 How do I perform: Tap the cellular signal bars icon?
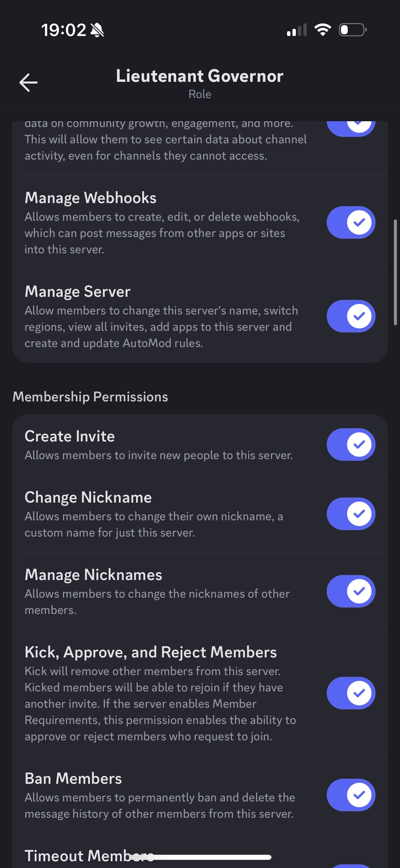(x=297, y=30)
